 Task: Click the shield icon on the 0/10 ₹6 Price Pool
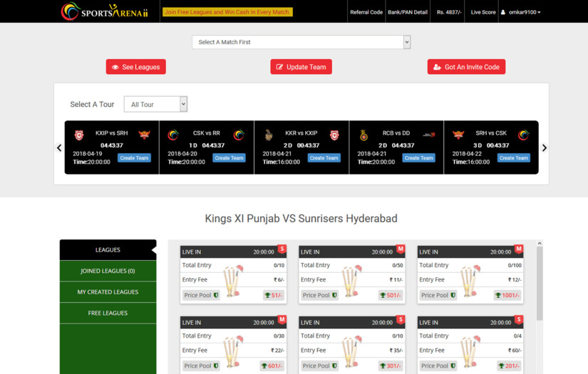[216, 296]
